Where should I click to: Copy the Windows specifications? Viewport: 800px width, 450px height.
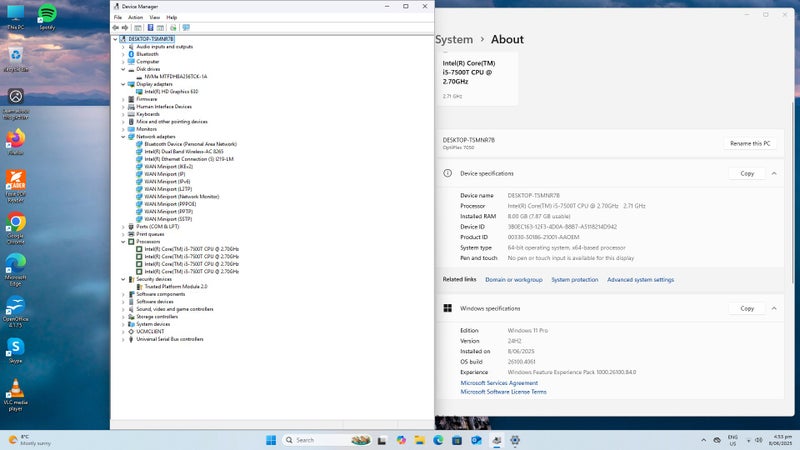(x=747, y=308)
